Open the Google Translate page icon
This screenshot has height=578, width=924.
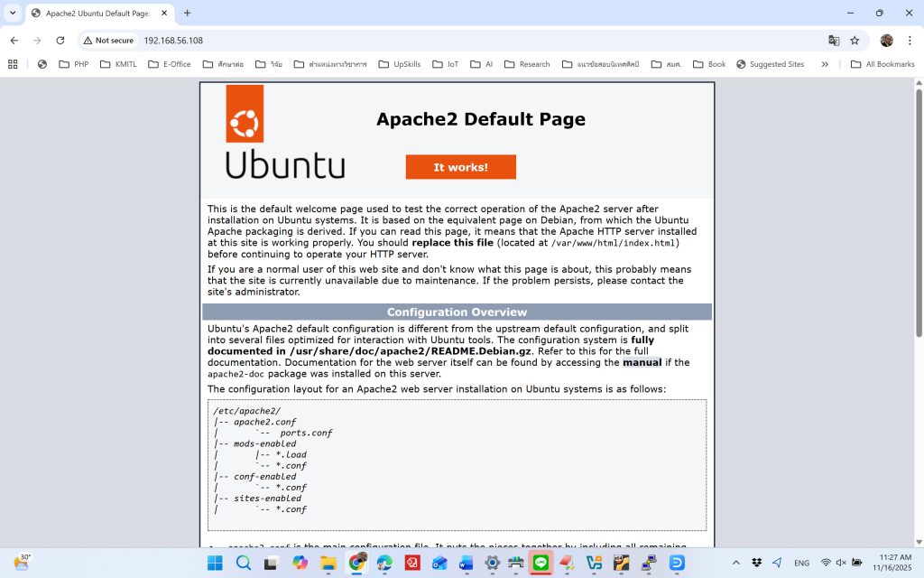point(834,41)
